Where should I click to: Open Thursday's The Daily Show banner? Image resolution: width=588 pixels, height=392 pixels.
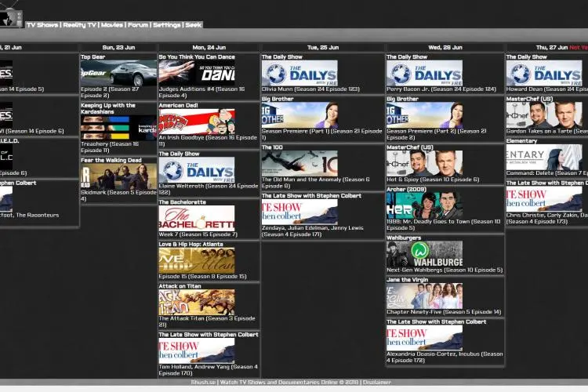[x=544, y=73]
